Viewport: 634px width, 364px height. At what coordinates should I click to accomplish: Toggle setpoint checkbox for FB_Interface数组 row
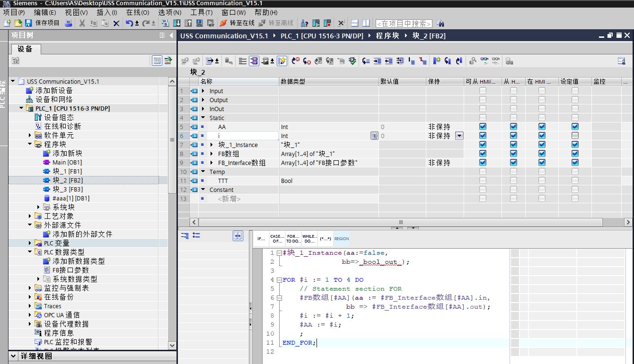pyautogui.click(x=575, y=163)
